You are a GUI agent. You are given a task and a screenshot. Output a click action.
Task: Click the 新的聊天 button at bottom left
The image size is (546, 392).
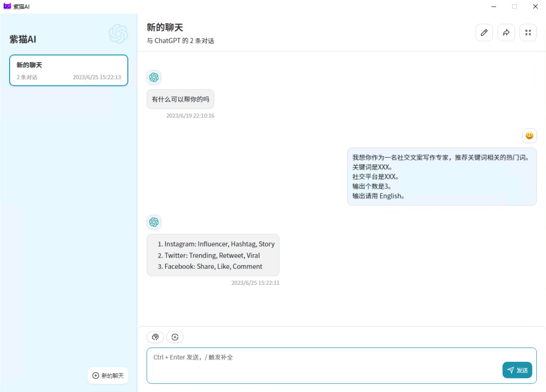(108, 375)
